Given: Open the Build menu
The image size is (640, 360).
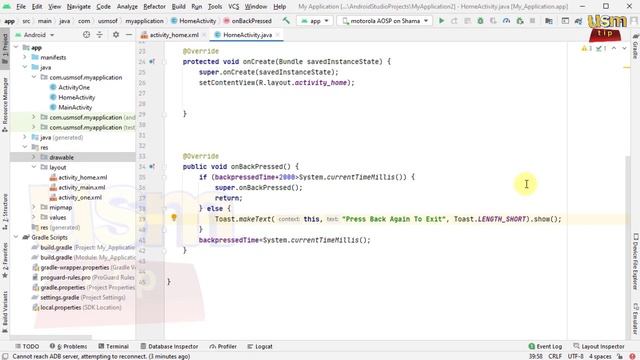Looking at the screenshot, I should pyautogui.click(x=178, y=7).
